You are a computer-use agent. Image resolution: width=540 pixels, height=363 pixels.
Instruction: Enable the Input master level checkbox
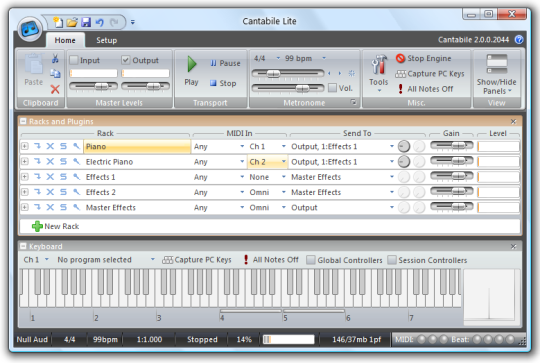click(x=74, y=60)
